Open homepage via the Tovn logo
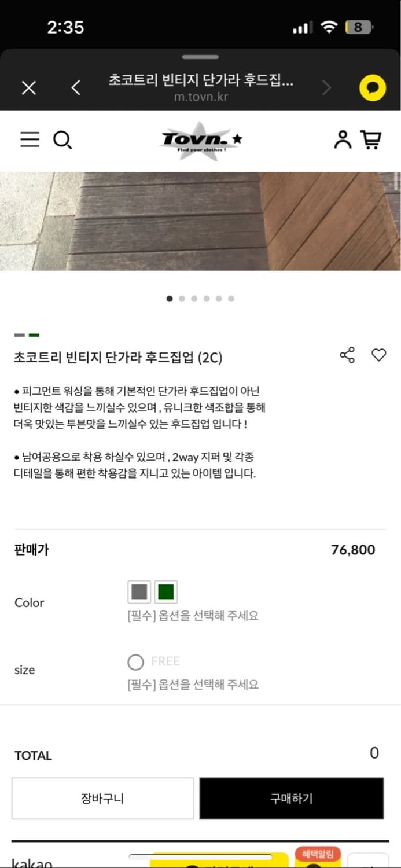Screen dimensions: 401x868 (x=200, y=139)
